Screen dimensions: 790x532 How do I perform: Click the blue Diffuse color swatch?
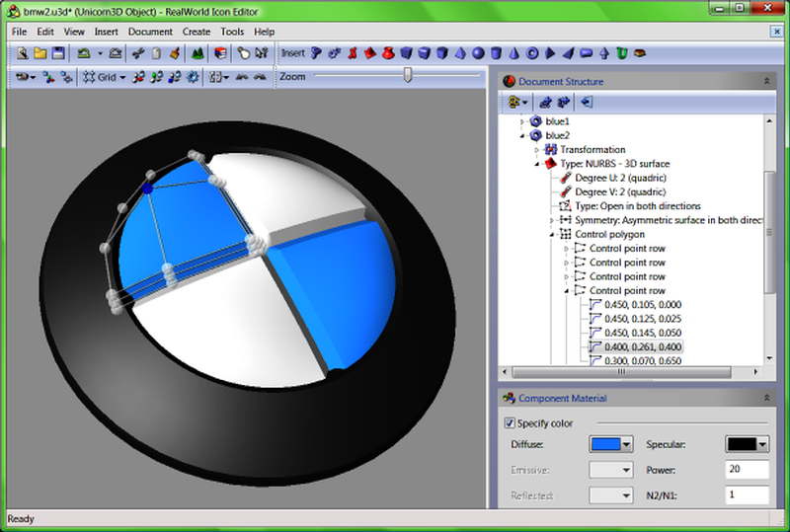coord(605,444)
